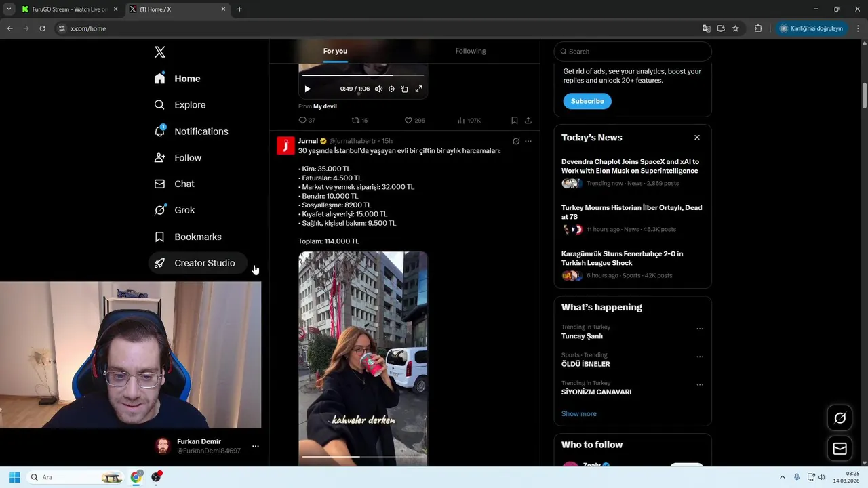
Task: Like the post with 295 likes
Action: coord(414,121)
